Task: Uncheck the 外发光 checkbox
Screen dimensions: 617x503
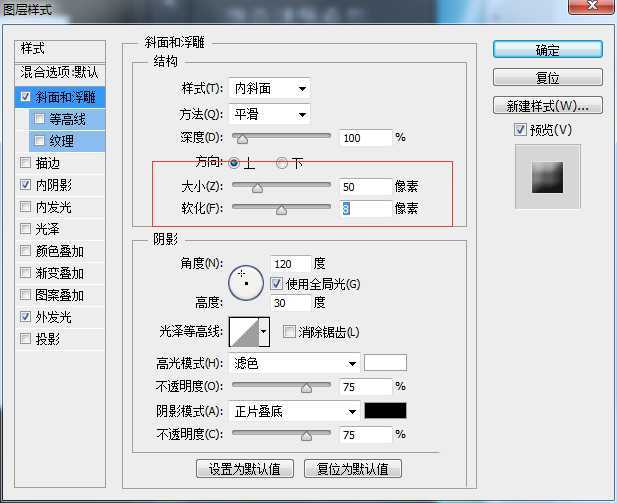Action: pyautogui.click(x=25, y=316)
